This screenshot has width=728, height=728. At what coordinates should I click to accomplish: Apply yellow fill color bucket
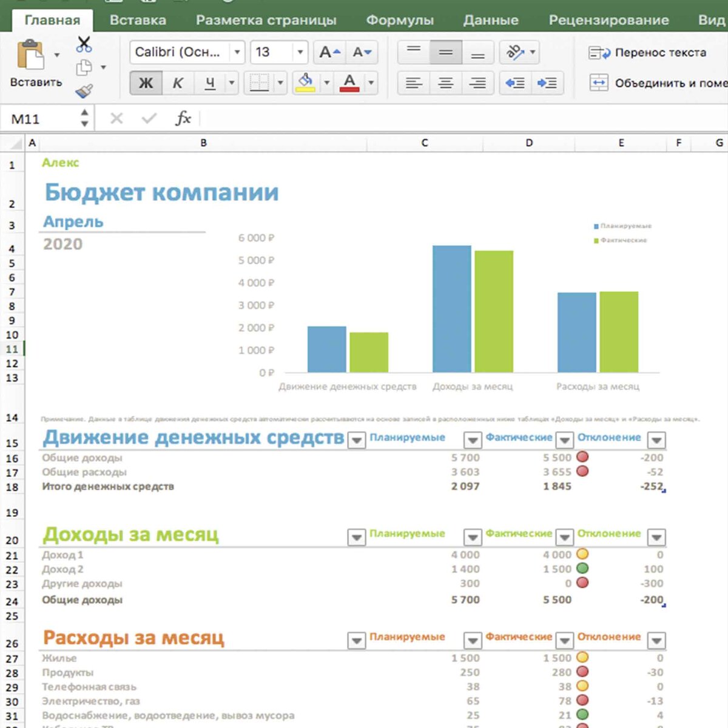(305, 83)
